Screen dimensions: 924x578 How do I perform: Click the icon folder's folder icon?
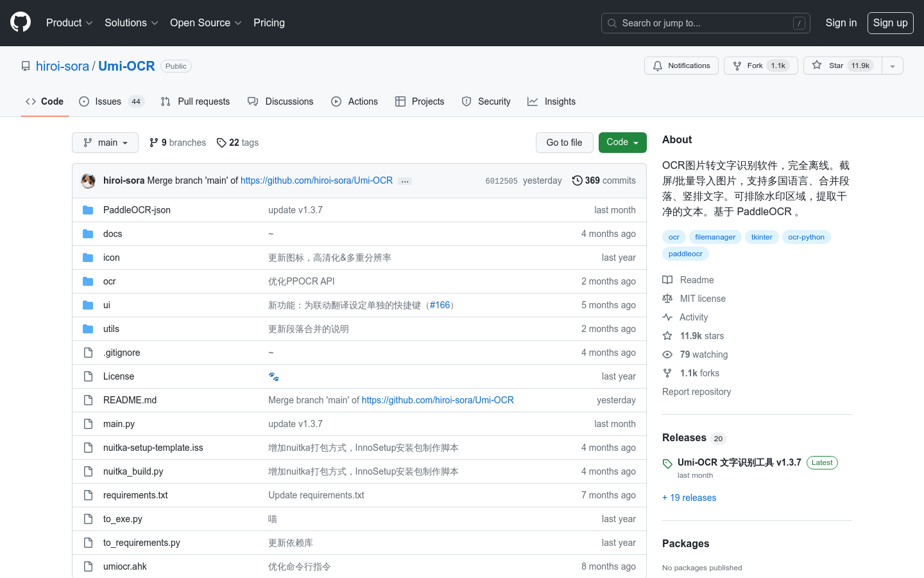pyautogui.click(x=88, y=258)
